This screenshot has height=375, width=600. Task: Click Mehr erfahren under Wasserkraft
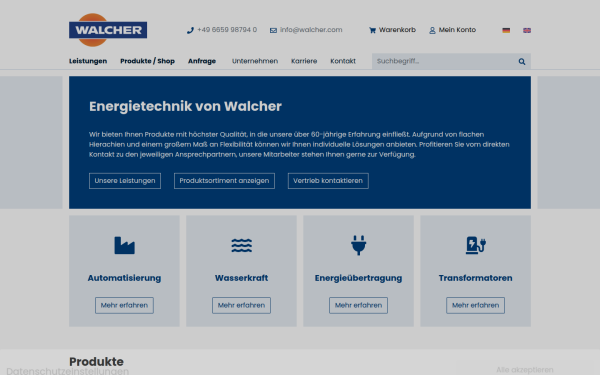241,305
